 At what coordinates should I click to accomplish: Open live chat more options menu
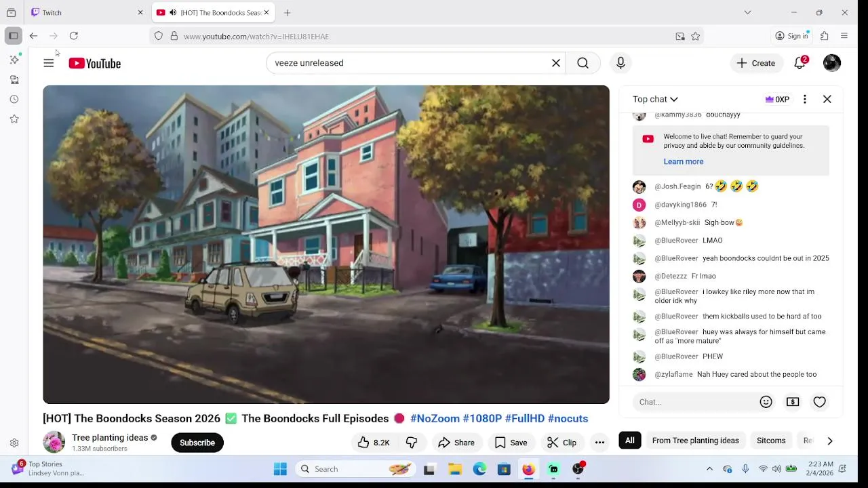coord(805,99)
